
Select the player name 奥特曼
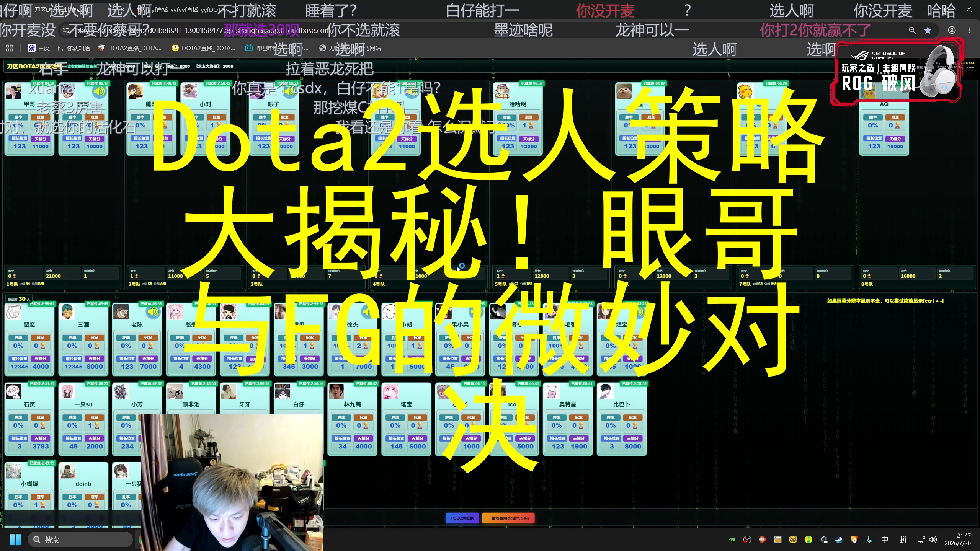click(567, 404)
